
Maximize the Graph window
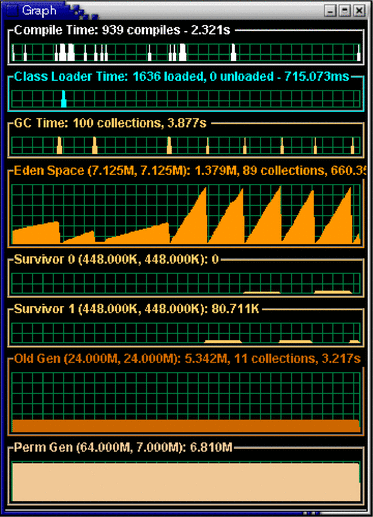345,11
